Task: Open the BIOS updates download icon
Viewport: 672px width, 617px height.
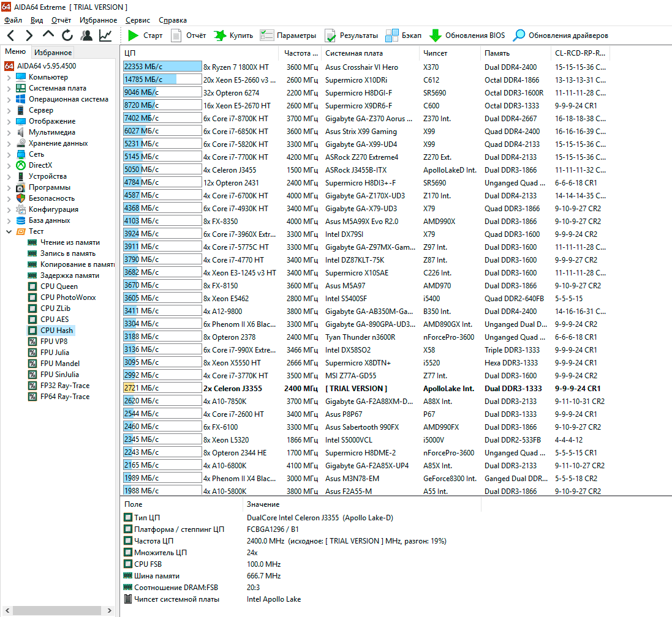Action: [435, 36]
